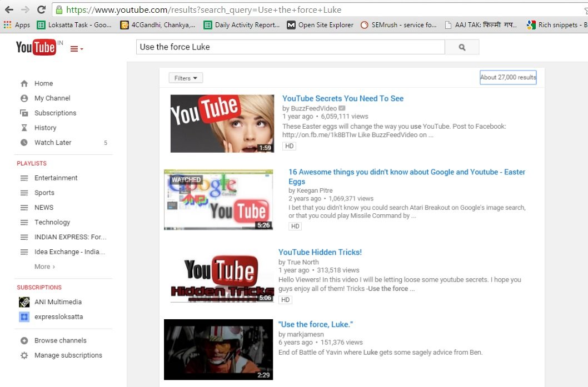Open History from the sidebar
This screenshot has height=387, width=588.
point(46,128)
